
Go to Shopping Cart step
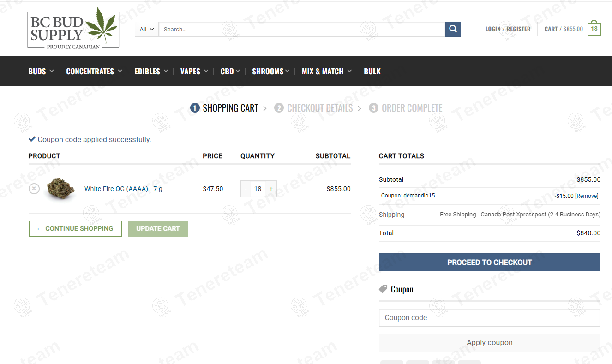224,108
